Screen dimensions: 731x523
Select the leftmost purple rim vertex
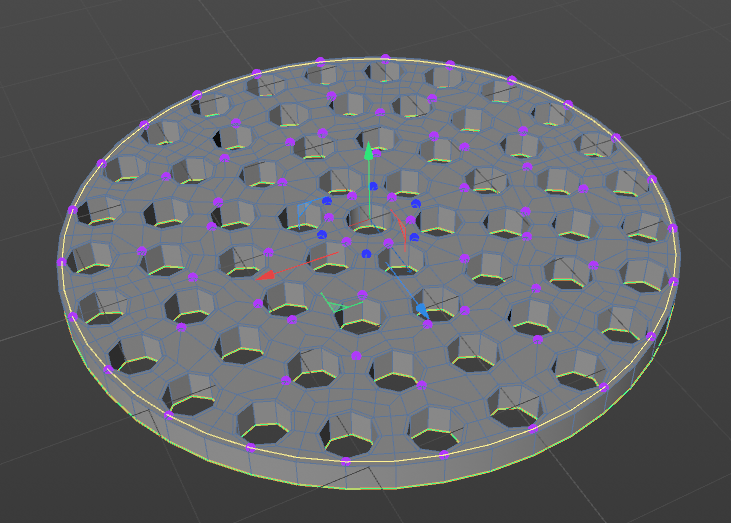point(61,263)
